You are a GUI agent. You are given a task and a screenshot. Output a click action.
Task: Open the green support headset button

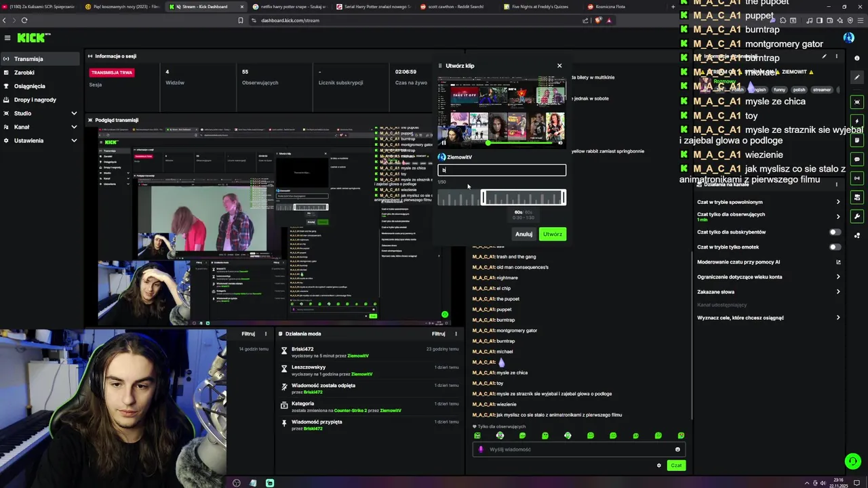(x=852, y=462)
